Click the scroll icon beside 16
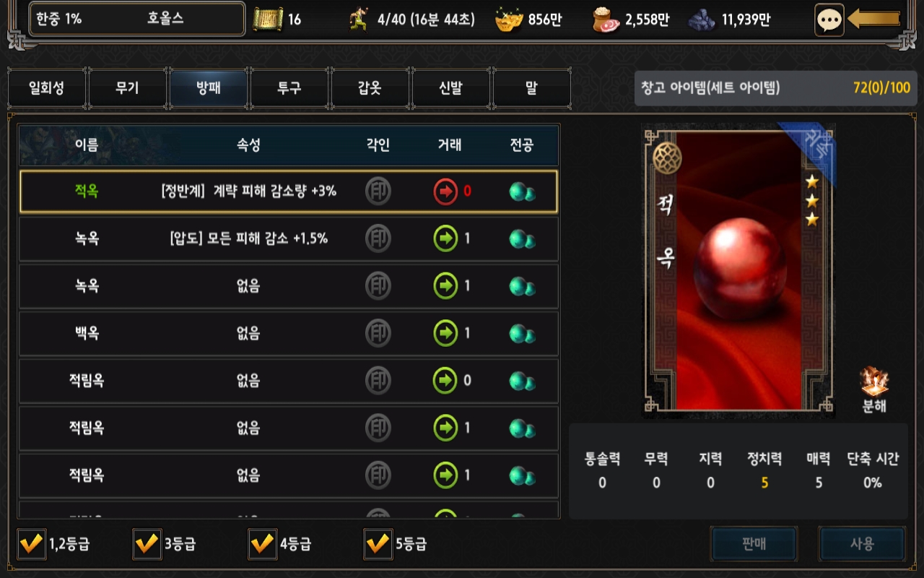 (268, 20)
